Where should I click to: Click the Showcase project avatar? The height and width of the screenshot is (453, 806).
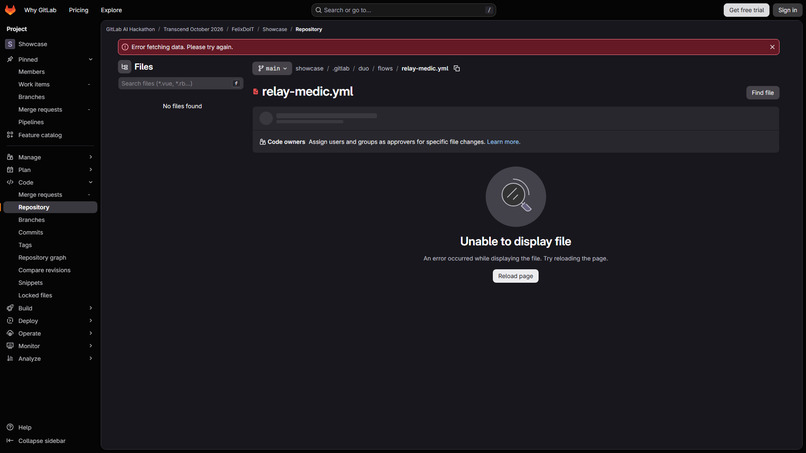[10, 44]
